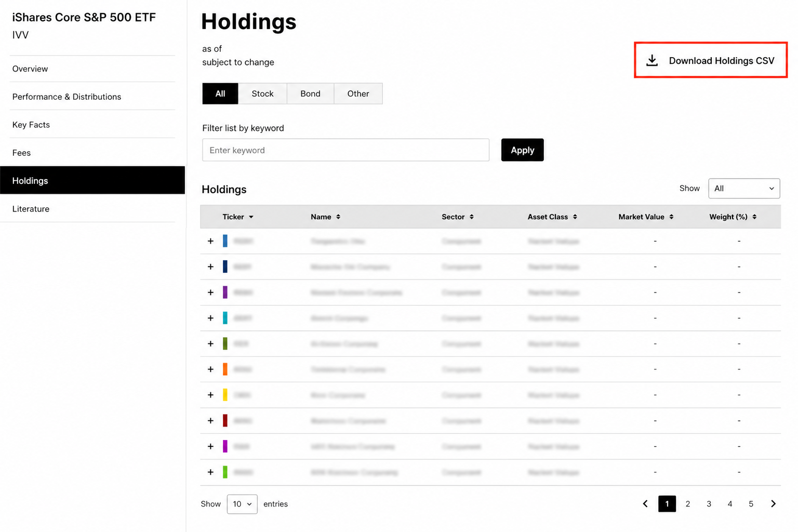798x532 pixels.
Task: Apply the keyword filter
Action: (522, 150)
